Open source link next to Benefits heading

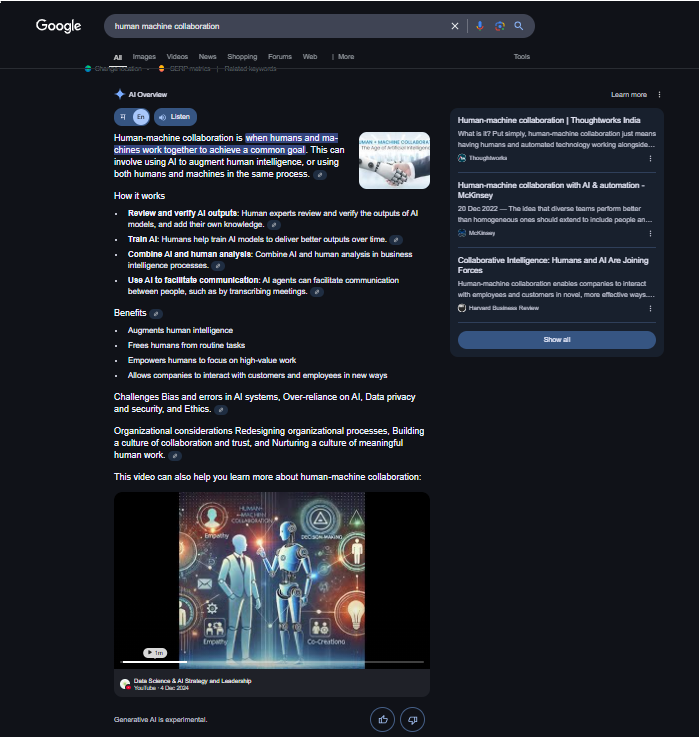156,314
